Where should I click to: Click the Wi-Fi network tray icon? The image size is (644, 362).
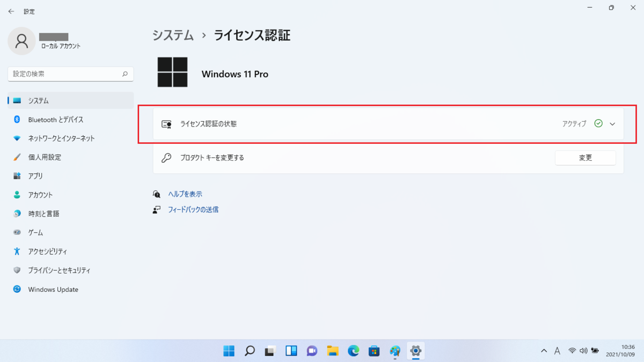[x=572, y=351]
